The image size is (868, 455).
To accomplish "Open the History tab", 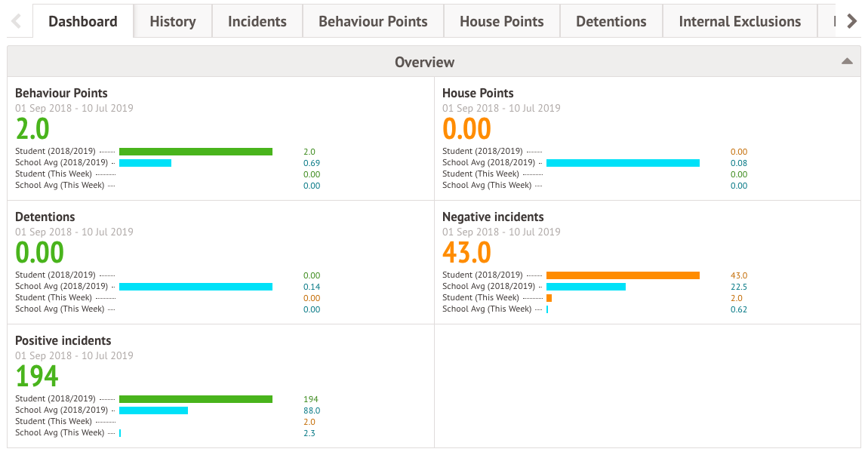I will coord(172,20).
